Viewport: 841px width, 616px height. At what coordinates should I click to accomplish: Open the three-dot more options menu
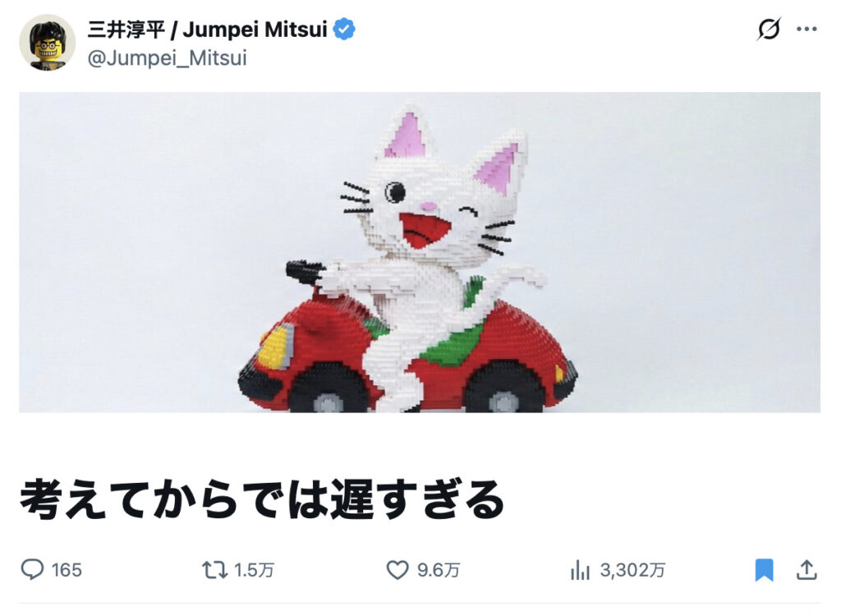[807, 29]
